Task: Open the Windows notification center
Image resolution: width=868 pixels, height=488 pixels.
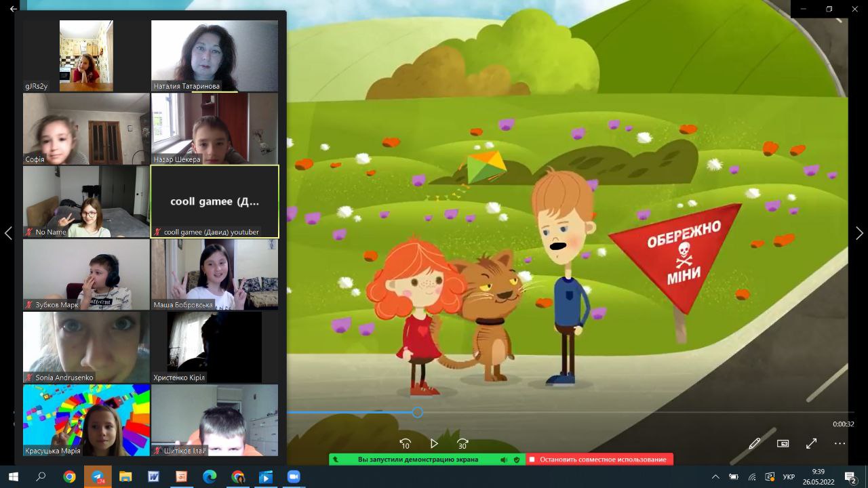Action: 850,476
